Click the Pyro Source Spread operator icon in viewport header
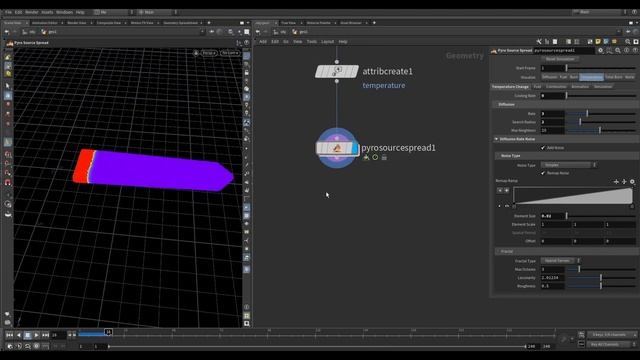 9,43
